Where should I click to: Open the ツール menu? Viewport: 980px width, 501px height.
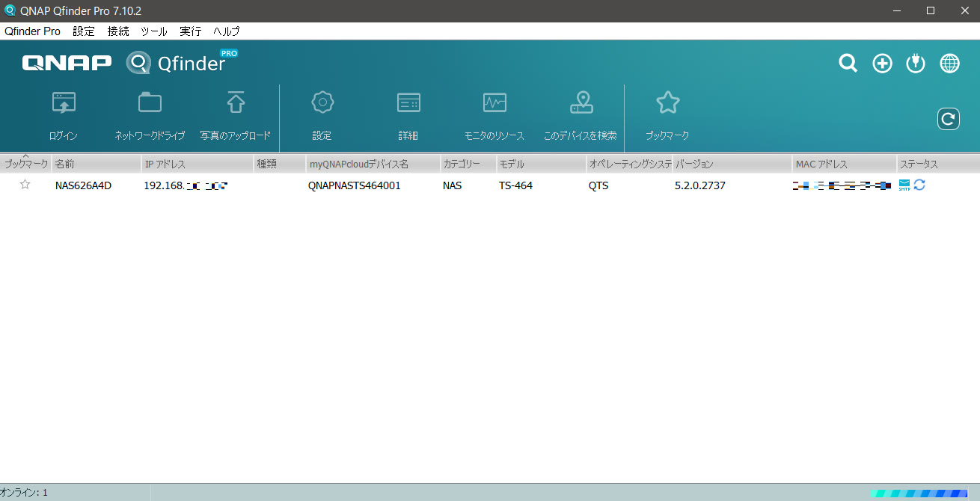(154, 31)
